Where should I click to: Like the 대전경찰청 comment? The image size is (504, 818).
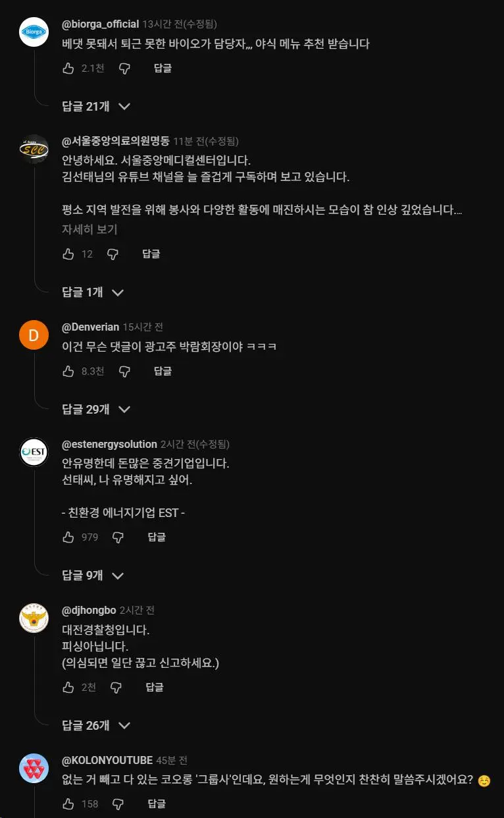coord(68,687)
